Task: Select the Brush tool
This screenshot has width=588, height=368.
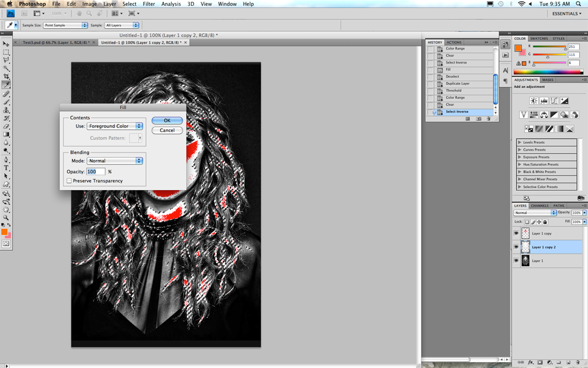Action: point(6,102)
